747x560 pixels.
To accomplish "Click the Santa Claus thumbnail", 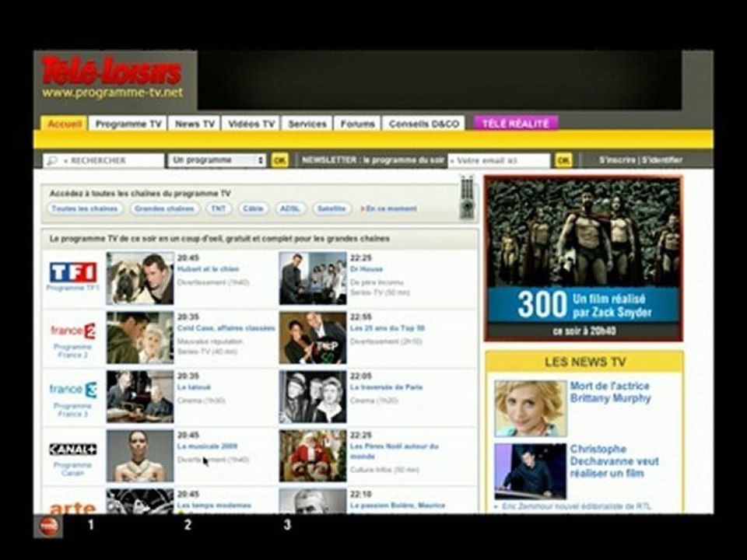I will click(313, 456).
